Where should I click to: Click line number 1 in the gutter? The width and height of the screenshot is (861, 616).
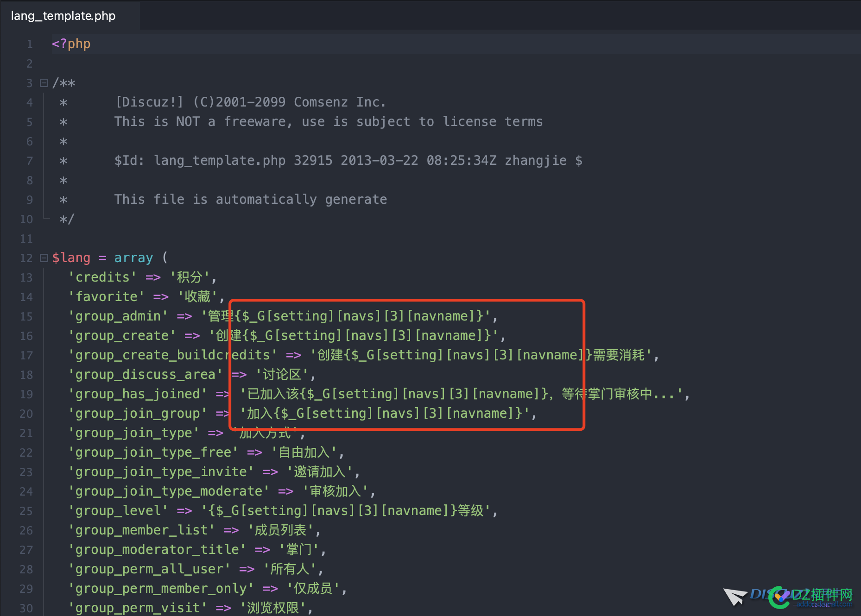point(30,44)
